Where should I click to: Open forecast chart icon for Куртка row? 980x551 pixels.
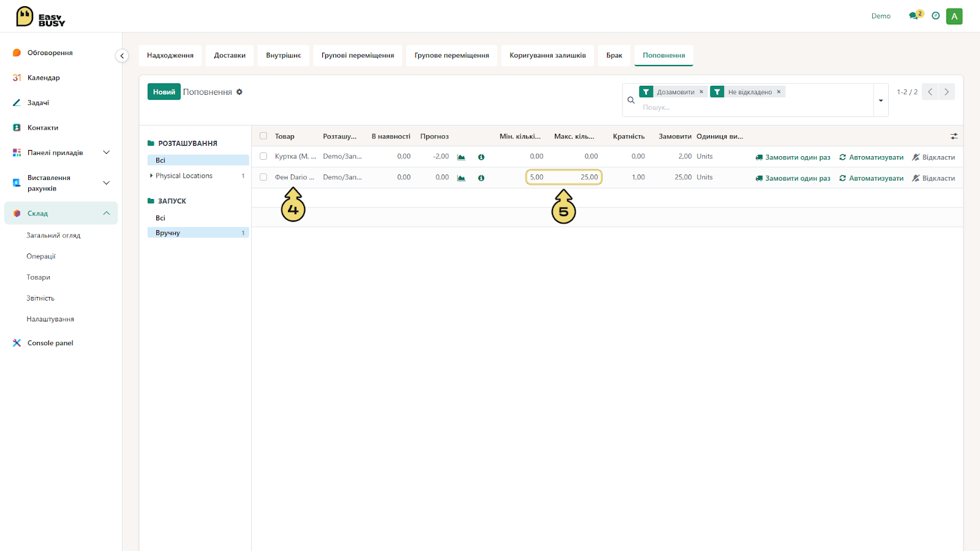tap(461, 157)
